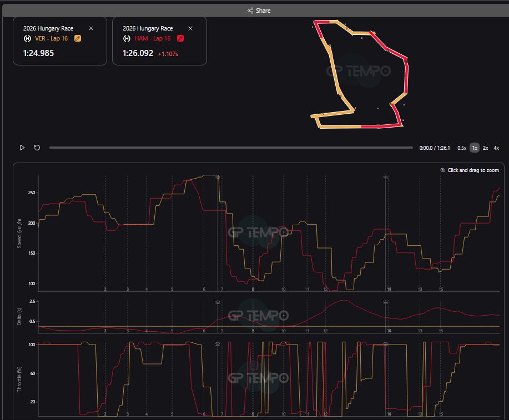Click the track map thumbnail
Image resolution: width=509 pixels, height=420 pixels.
(359, 74)
